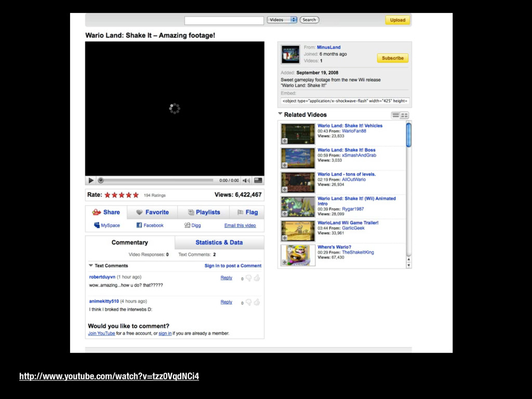Subscribe to MinusLand channel
Viewport: 532px width, 399px height.
point(393,58)
